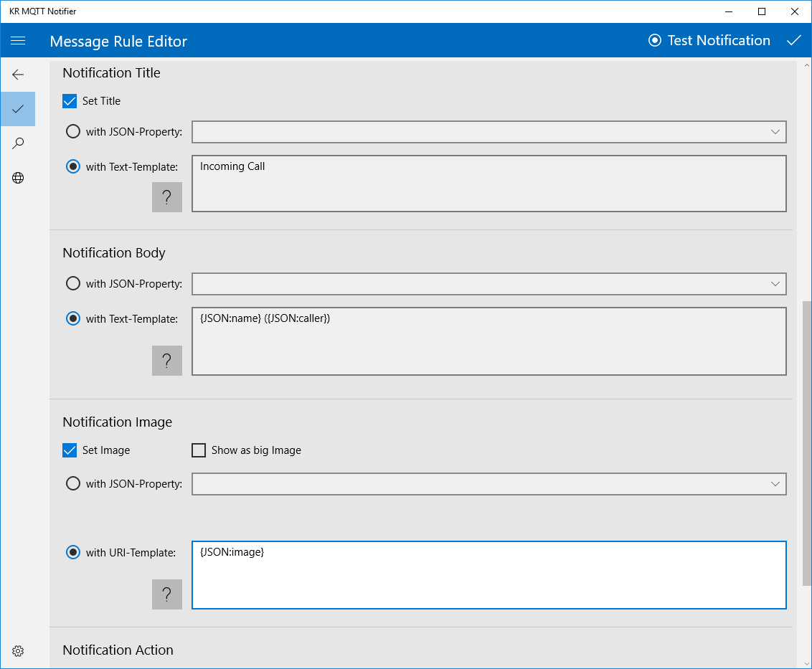The image size is (812, 669).
Task: Go back using the back arrow
Action: click(x=18, y=75)
